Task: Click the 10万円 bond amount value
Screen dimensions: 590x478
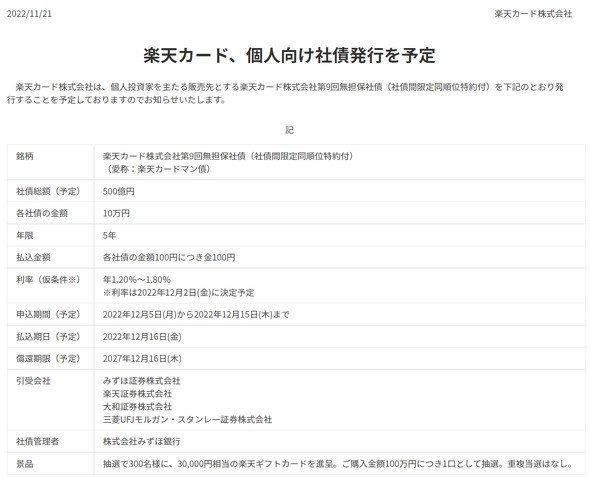Action: coord(116,213)
